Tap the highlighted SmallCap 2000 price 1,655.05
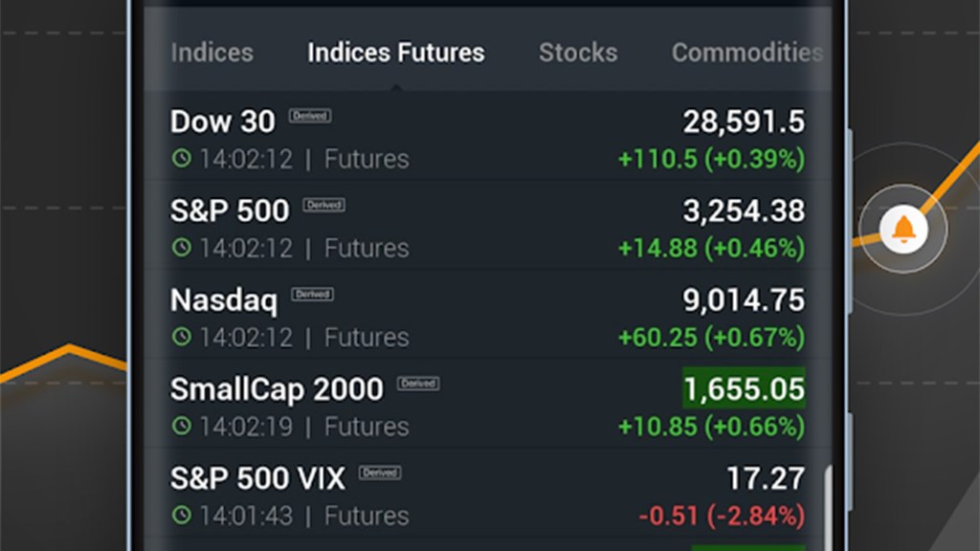The image size is (980, 551). pos(744,389)
